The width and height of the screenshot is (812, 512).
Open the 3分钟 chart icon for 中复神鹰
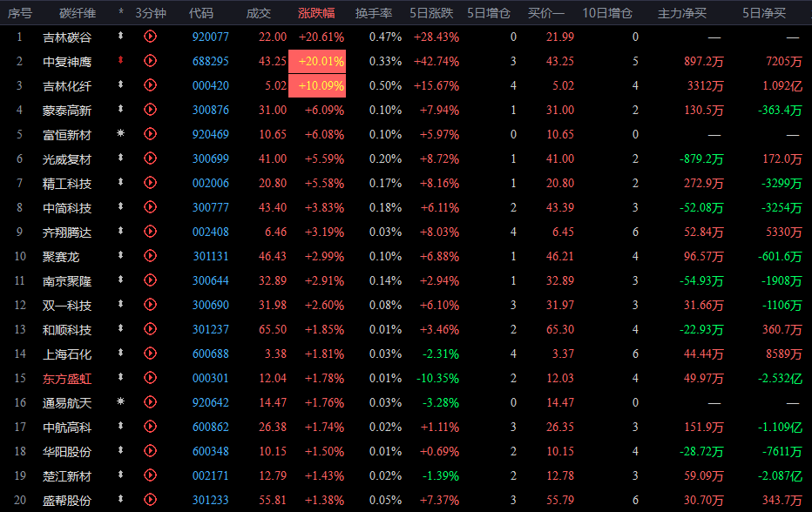(150, 61)
